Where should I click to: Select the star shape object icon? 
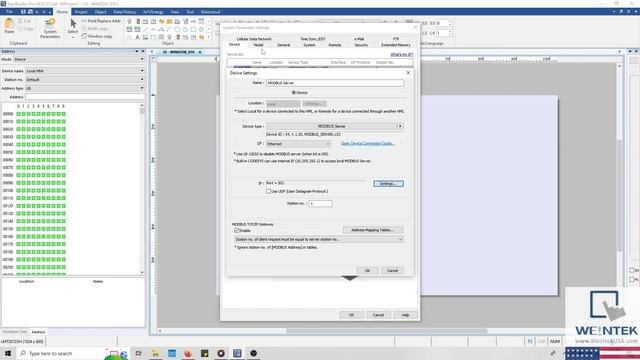(x=201, y=29)
